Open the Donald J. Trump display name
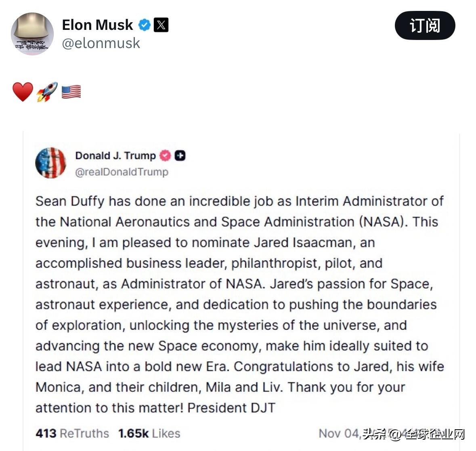 (115, 155)
